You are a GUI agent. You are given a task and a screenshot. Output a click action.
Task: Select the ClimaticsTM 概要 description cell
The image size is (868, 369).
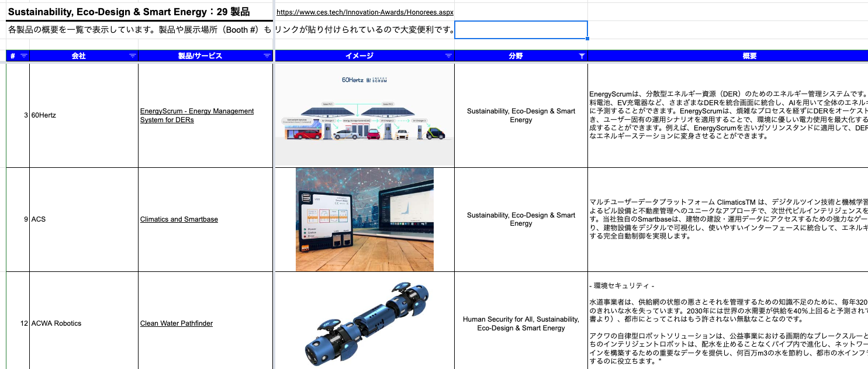tap(728, 219)
